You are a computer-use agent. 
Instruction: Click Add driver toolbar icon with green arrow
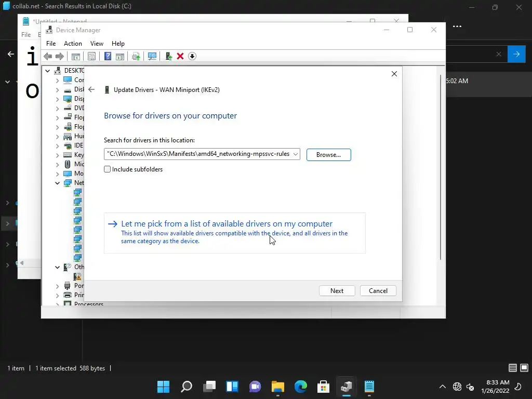pos(168,56)
